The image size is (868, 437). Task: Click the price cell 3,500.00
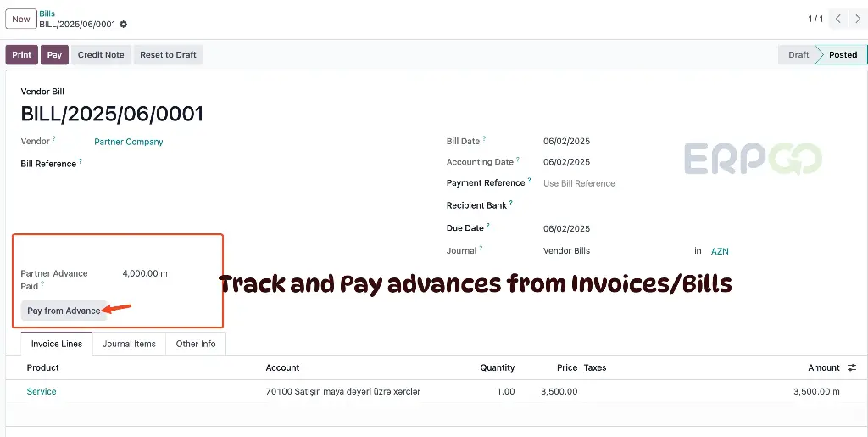pos(559,391)
